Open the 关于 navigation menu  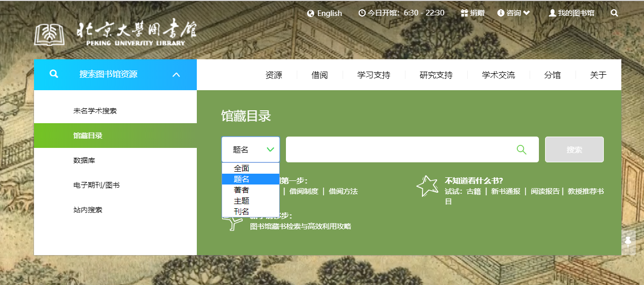pos(598,75)
